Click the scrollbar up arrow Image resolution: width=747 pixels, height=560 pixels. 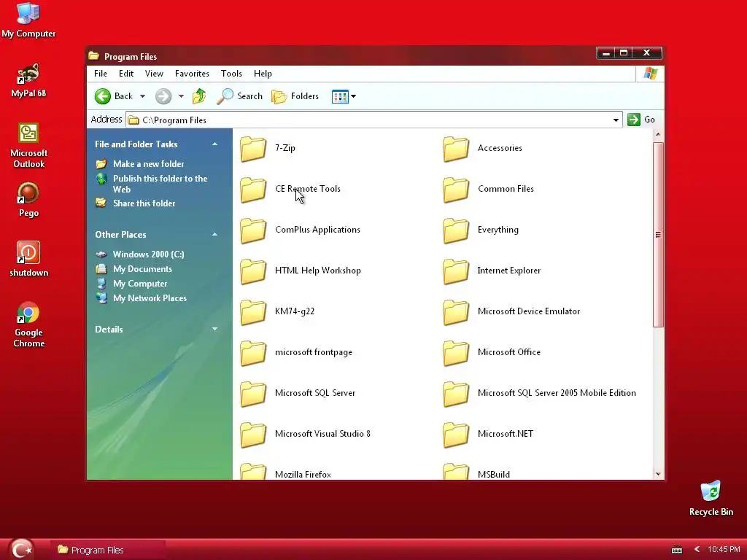click(658, 134)
